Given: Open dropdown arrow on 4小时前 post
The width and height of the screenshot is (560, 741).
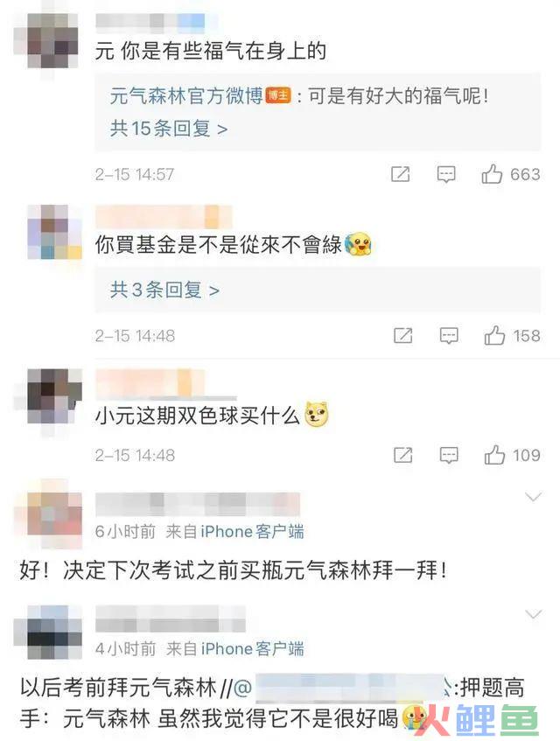Looking at the screenshot, I should tap(534, 614).
